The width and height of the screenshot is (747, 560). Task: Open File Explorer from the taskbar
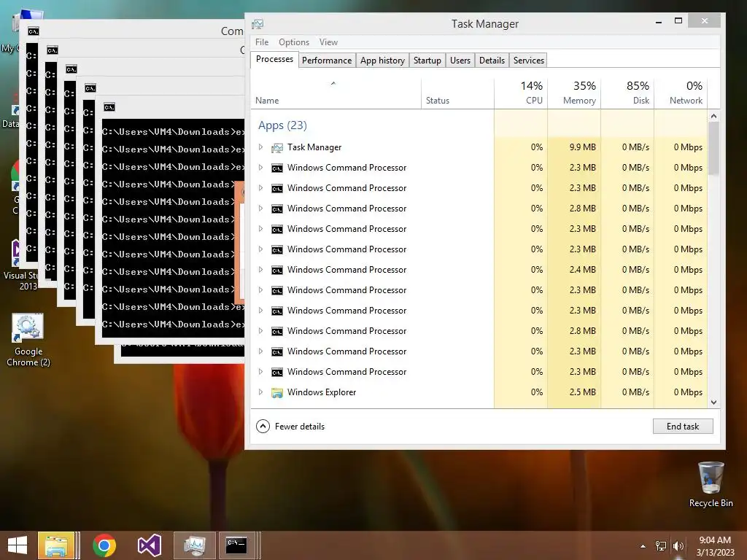coord(56,545)
